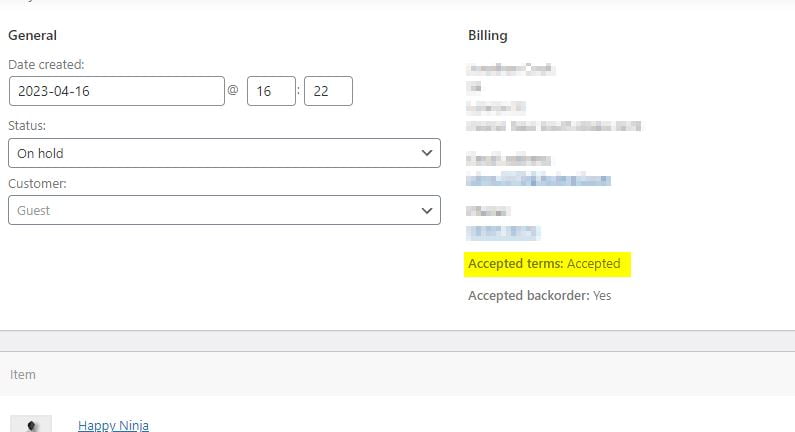This screenshot has height=432, width=795.
Task: Click the blurred billing name and address block
Action: (552, 98)
